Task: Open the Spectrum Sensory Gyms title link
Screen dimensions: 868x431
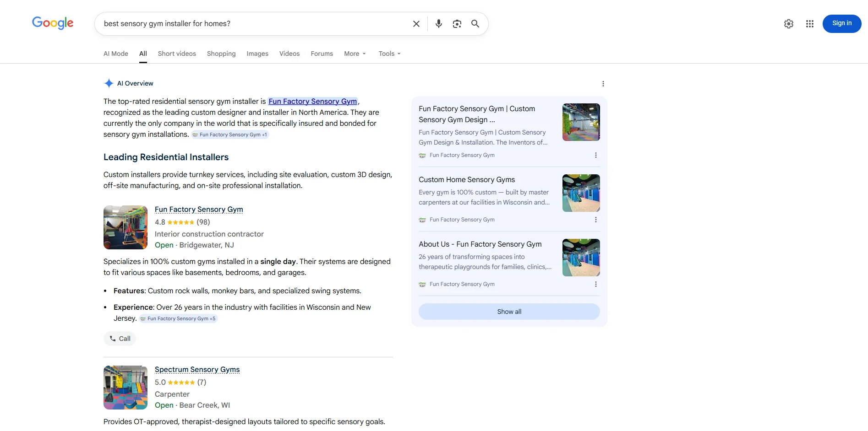Action: (197, 369)
